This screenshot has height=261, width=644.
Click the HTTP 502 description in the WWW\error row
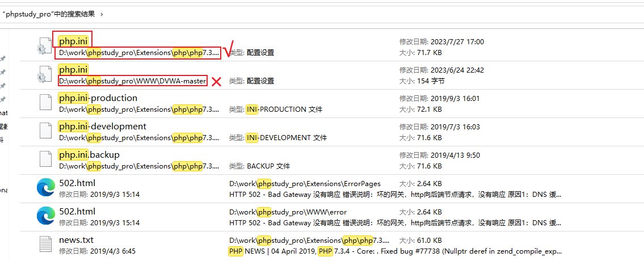395,223
